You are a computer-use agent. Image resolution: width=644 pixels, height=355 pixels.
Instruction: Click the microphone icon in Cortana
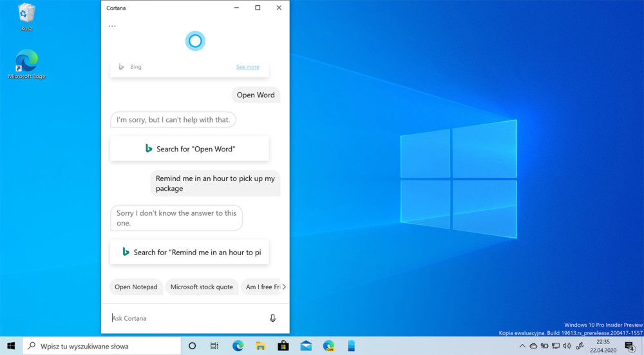tap(272, 318)
